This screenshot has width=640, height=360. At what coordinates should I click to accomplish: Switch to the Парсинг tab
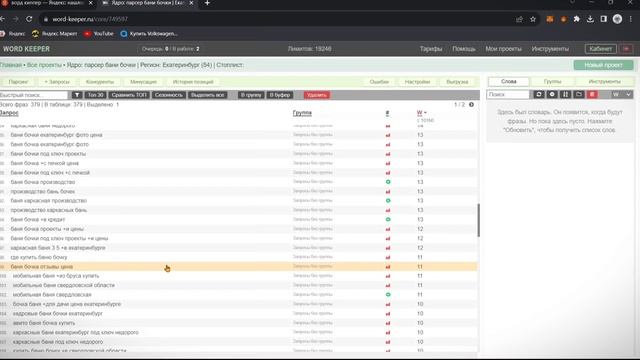(18, 82)
